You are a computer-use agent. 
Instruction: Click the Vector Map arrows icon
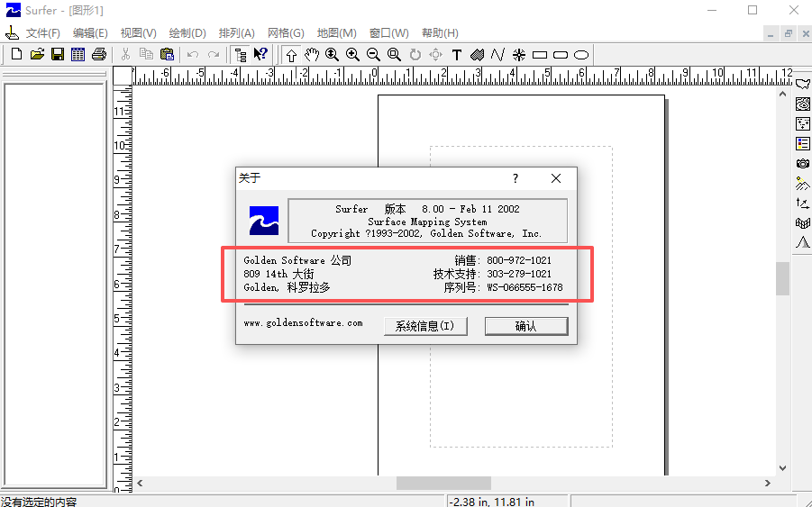(803, 204)
